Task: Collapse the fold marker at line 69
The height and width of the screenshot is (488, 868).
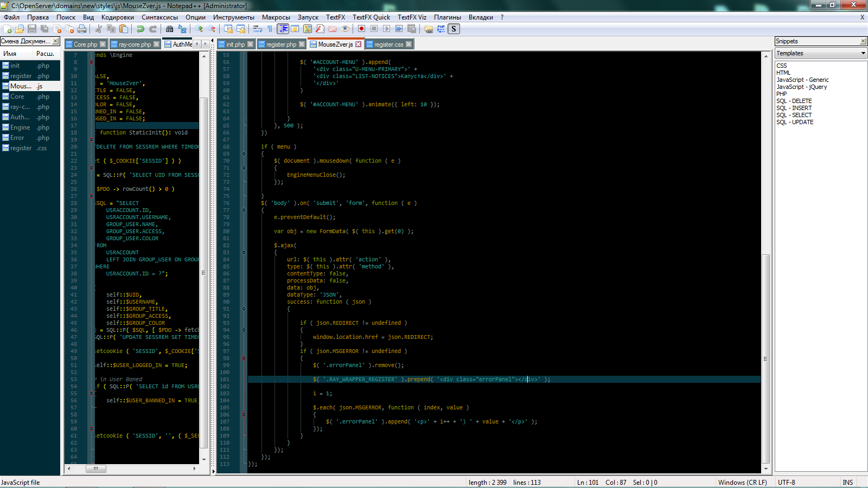Action: tap(244, 153)
